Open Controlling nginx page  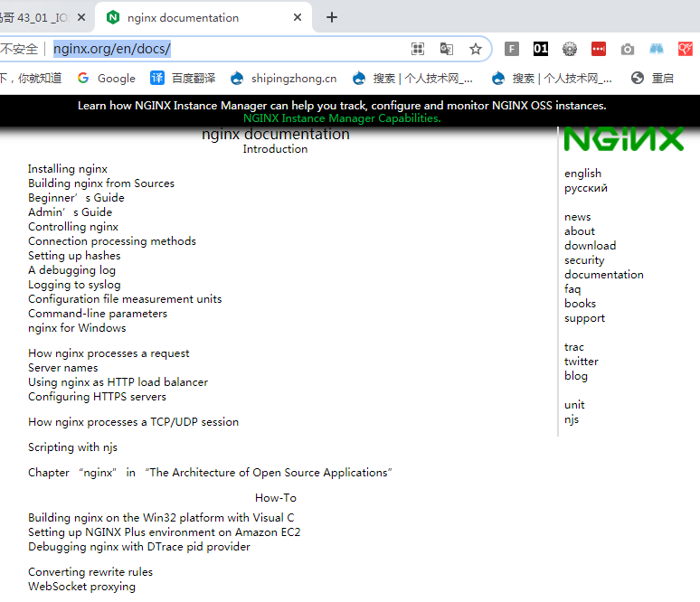coord(73,227)
